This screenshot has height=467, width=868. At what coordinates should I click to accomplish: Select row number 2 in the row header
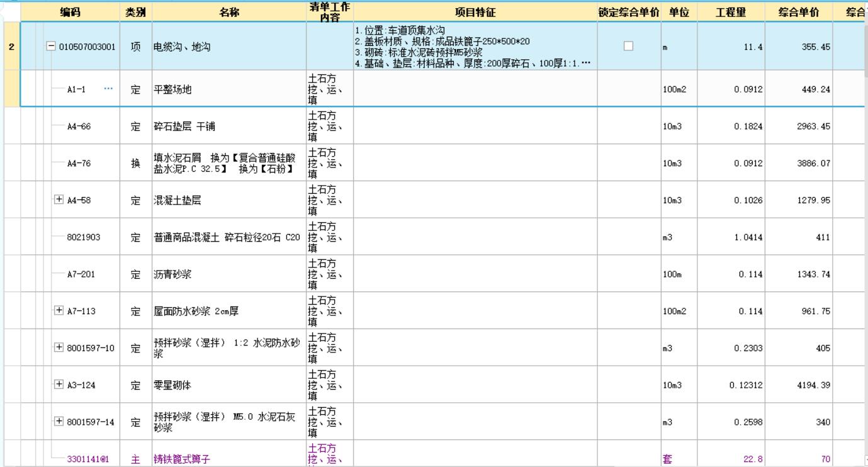coord(11,47)
